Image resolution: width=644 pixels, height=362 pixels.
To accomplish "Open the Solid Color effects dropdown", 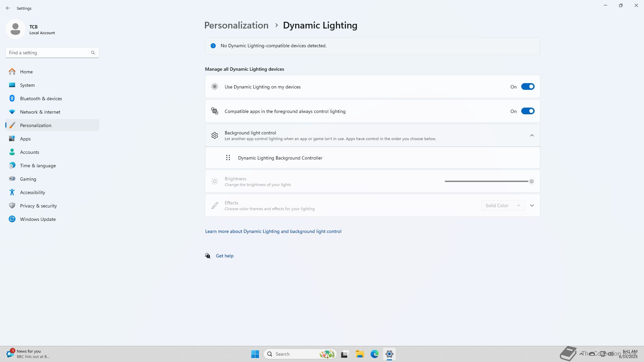I will coord(503,205).
